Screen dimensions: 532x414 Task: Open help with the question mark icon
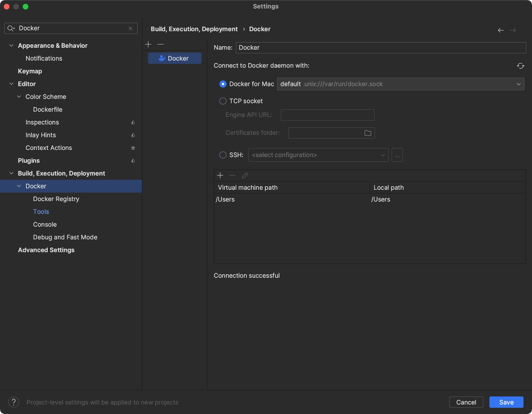[14, 402]
